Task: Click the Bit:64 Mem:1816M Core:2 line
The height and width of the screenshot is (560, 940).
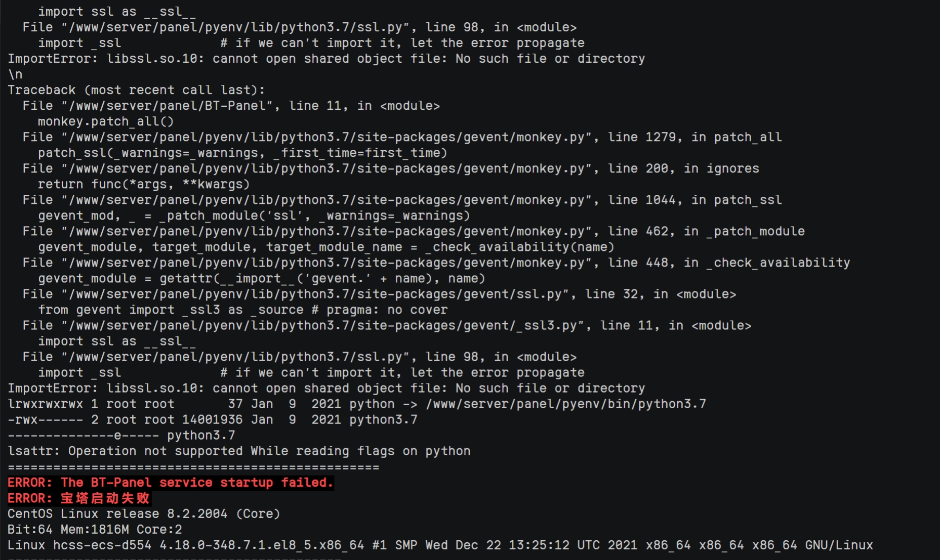Action: (95, 530)
